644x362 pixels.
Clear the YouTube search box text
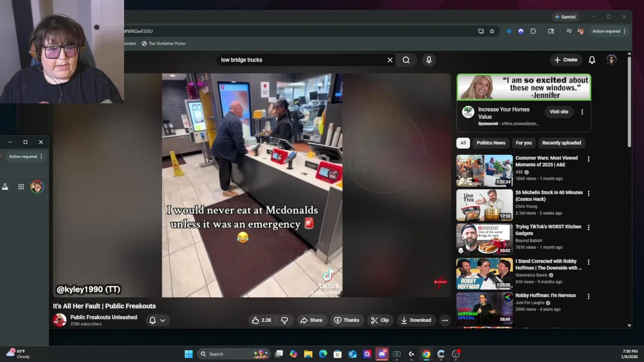click(390, 60)
